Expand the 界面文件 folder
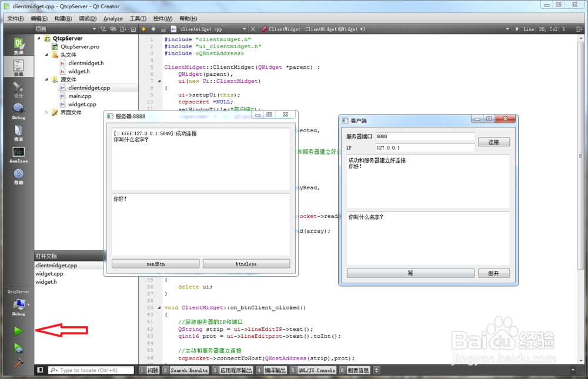 46,112
